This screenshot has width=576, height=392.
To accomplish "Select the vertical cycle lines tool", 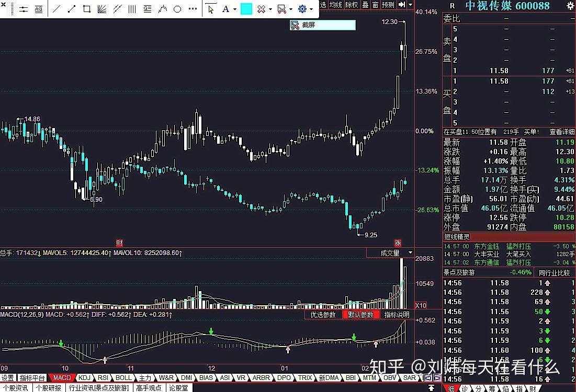I will [x=132, y=9].
